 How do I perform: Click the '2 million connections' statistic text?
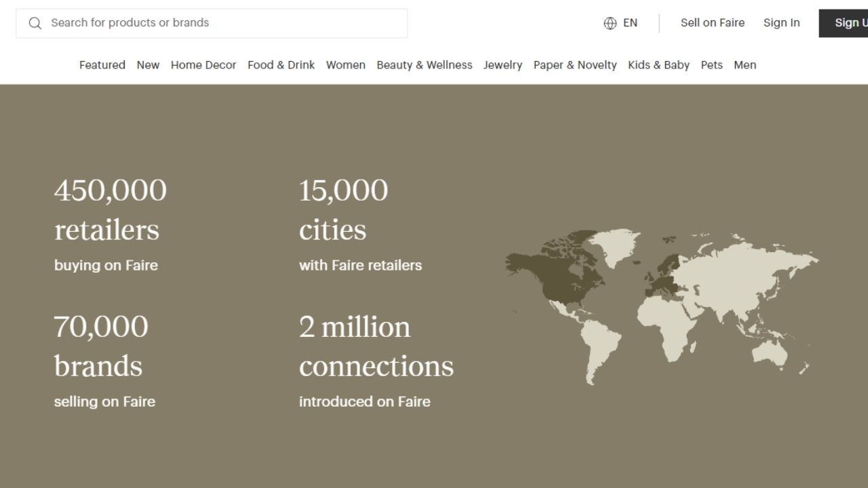point(376,346)
